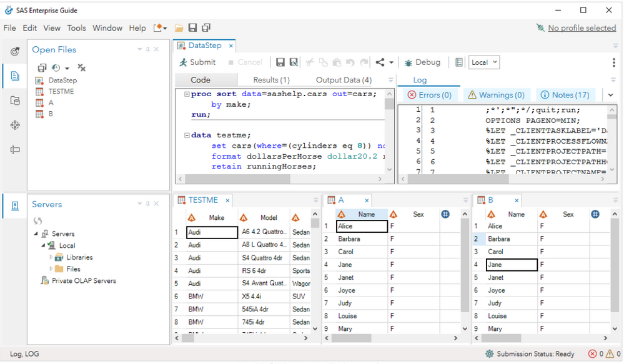Click the refresh icon in the Servers panel

(38, 221)
